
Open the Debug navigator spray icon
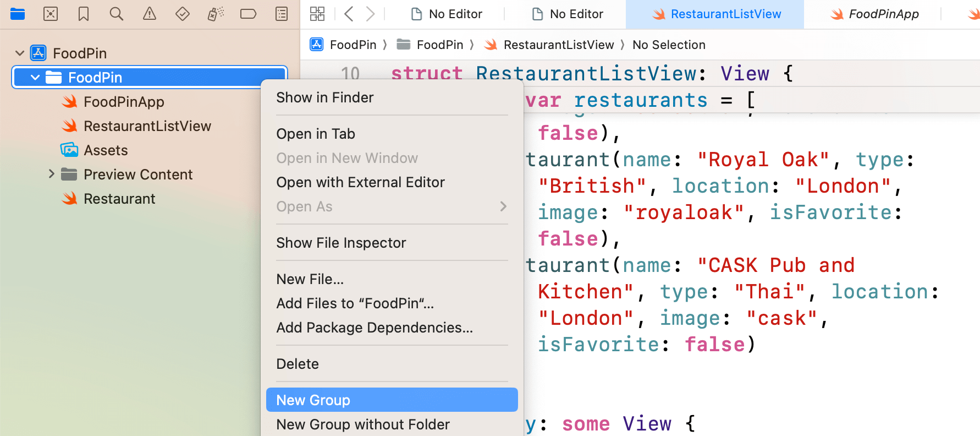[216, 14]
